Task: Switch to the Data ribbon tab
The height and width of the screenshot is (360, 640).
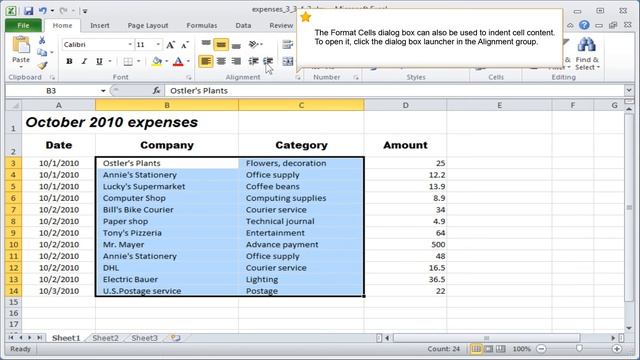Action: (x=243, y=25)
